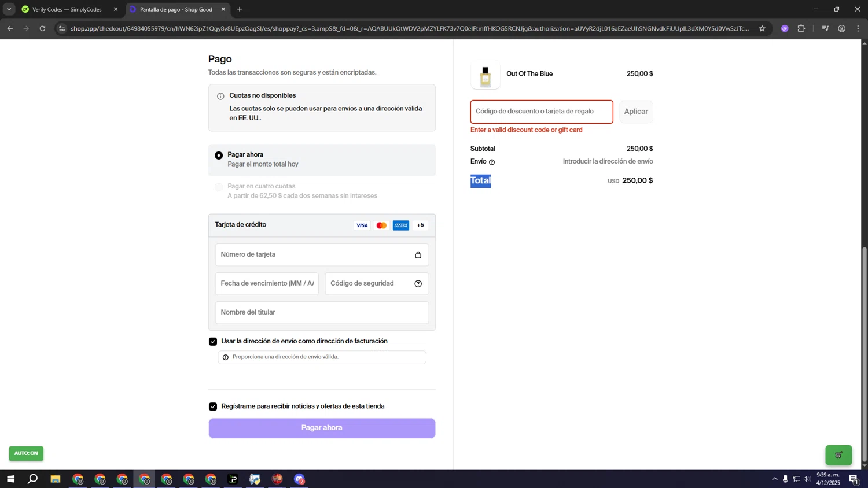
Task: Click the Código de seguridad field
Action: click(377, 284)
